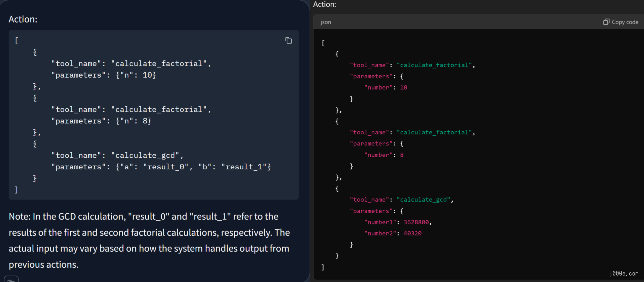Copy the left code block using its copy icon
Screen dimensions: 644x282
(x=289, y=40)
